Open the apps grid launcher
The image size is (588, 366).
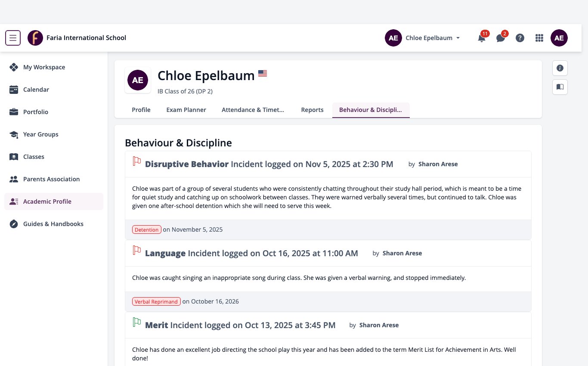point(539,38)
